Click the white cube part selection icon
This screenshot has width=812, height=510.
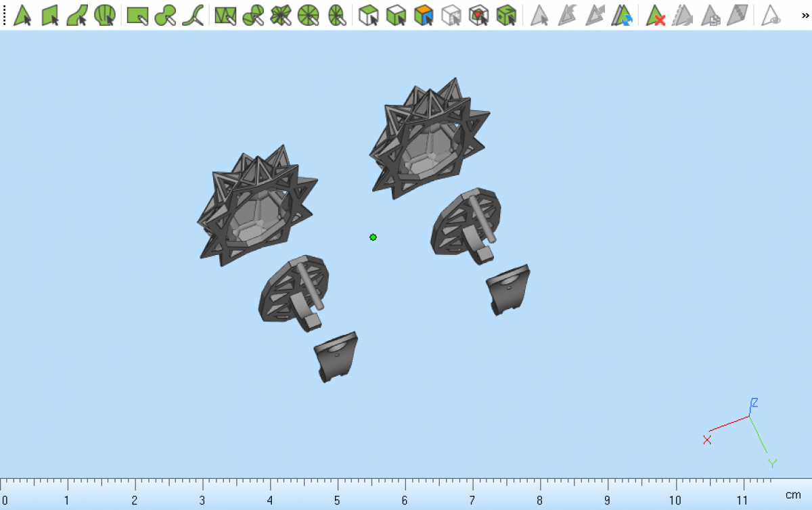pyautogui.click(x=368, y=15)
